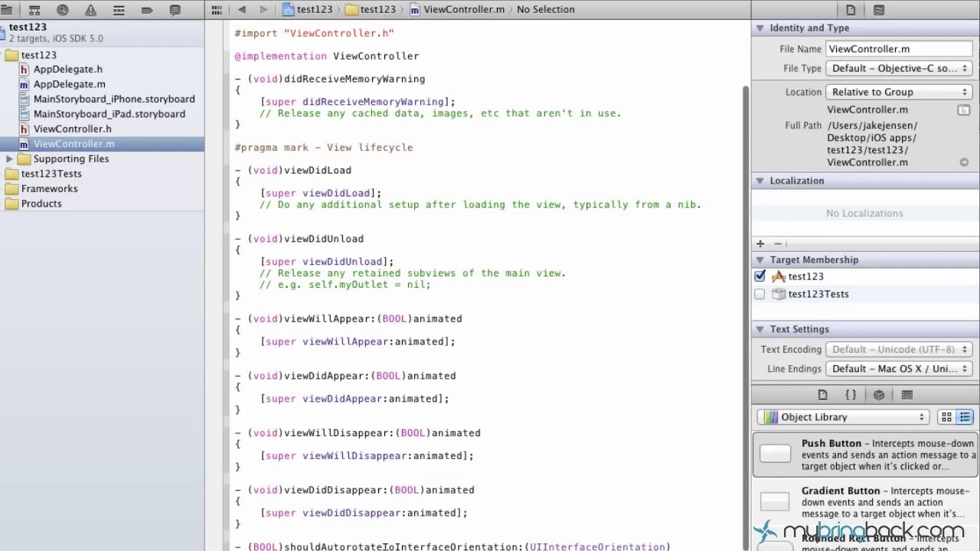Screen dimensions: 980x551
Task: Click ViewController.m in jump bar
Action: point(458,10)
